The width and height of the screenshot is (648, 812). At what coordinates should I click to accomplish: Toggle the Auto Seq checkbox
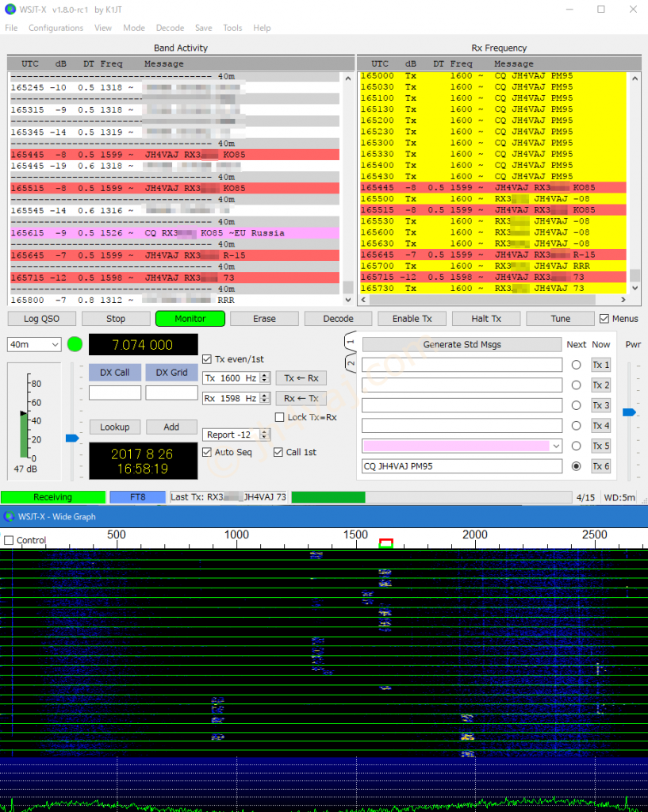point(207,452)
